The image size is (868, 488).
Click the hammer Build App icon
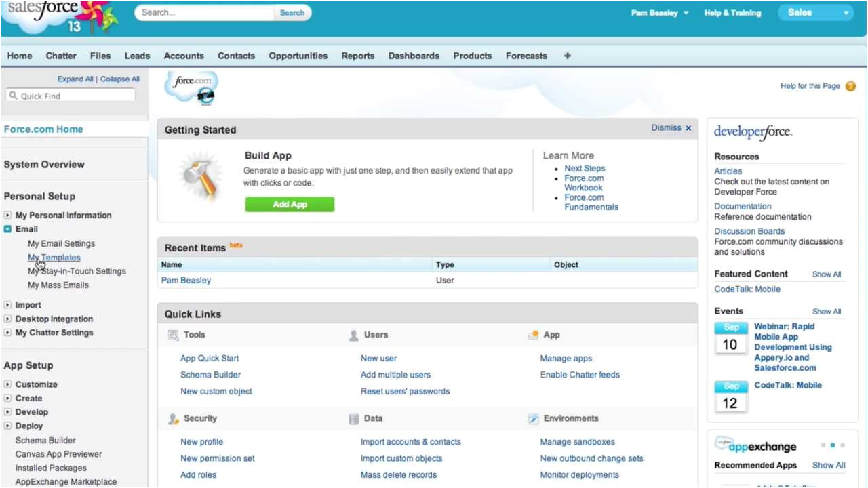click(200, 178)
